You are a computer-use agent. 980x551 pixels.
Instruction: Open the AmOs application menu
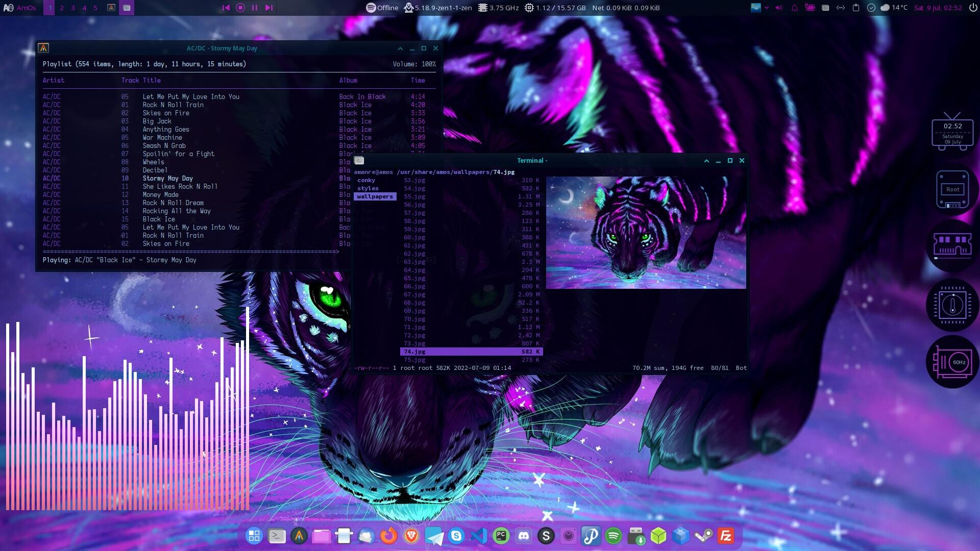point(20,8)
